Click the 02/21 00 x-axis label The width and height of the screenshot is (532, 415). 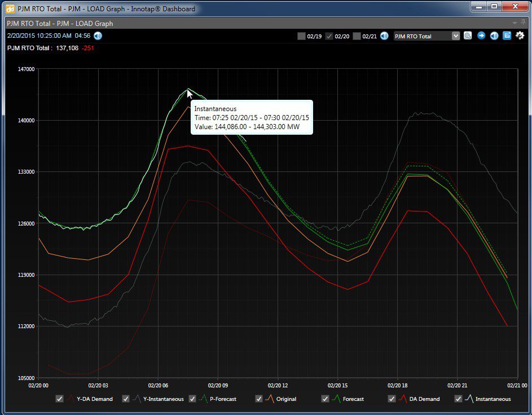pos(517,386)
